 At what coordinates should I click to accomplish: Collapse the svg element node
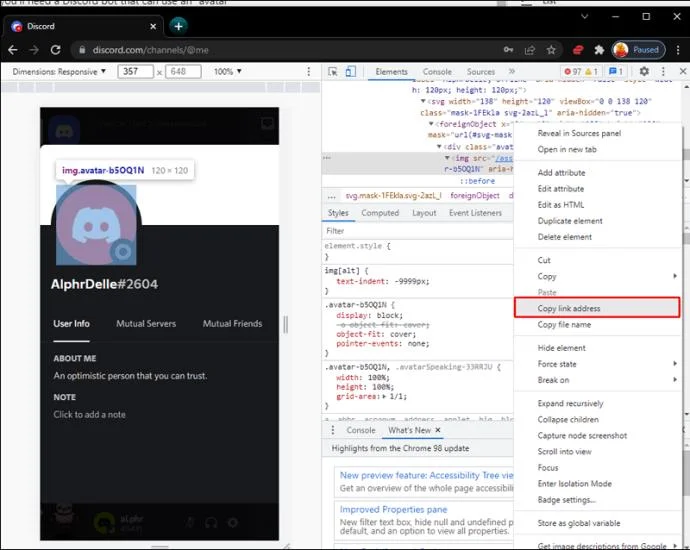[423, 101]
